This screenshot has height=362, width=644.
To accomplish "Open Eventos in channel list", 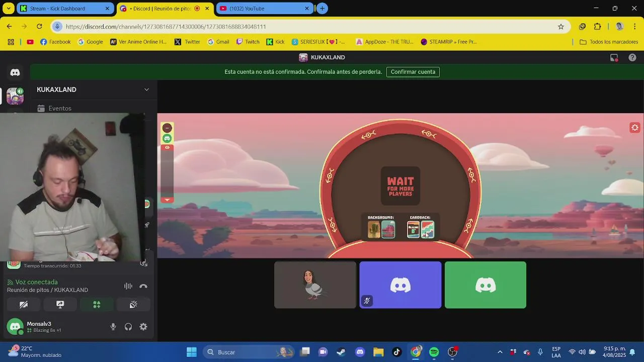I will [60, 109].
